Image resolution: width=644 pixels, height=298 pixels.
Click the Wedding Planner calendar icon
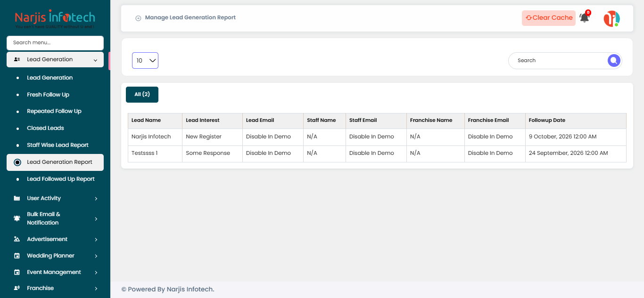click(x=17, y=256)
